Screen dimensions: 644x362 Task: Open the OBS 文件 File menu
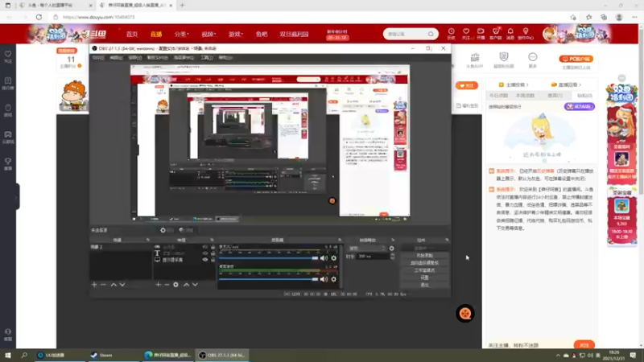click(x=98, y=58)
